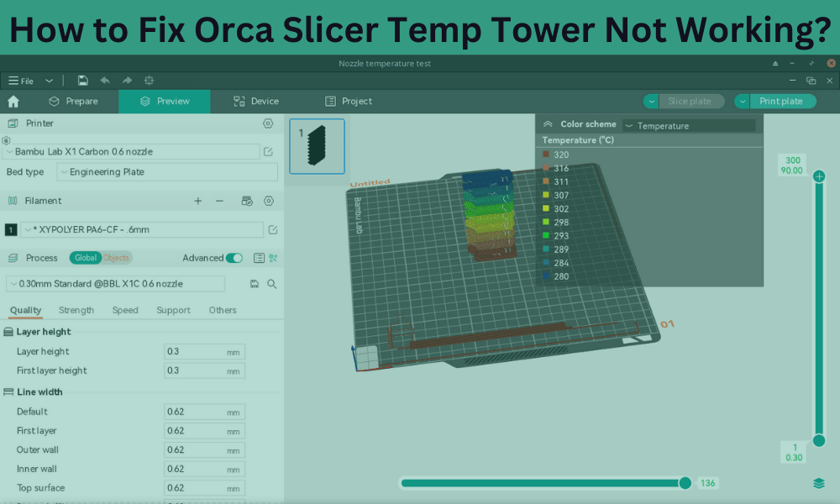Click the First layer height input field

coord(204,370)
